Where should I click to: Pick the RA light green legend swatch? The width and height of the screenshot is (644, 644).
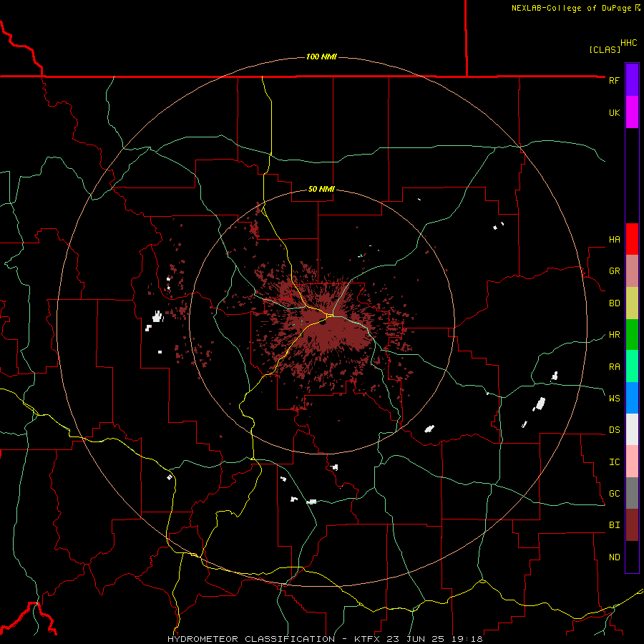coord(632,366)
